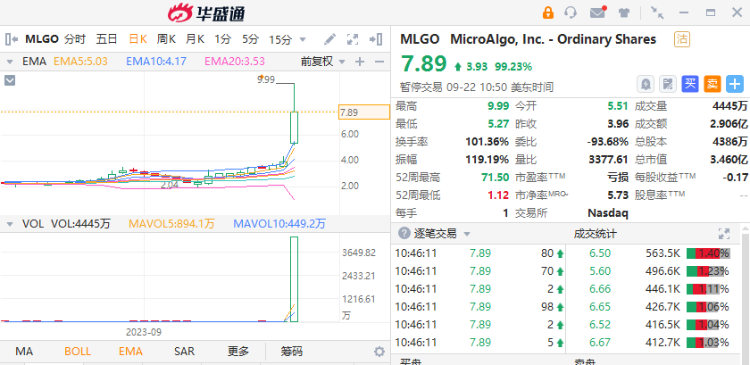Open the notes icon beside the bell
Viewport: 750px width, 365px height.
[668, 84]
